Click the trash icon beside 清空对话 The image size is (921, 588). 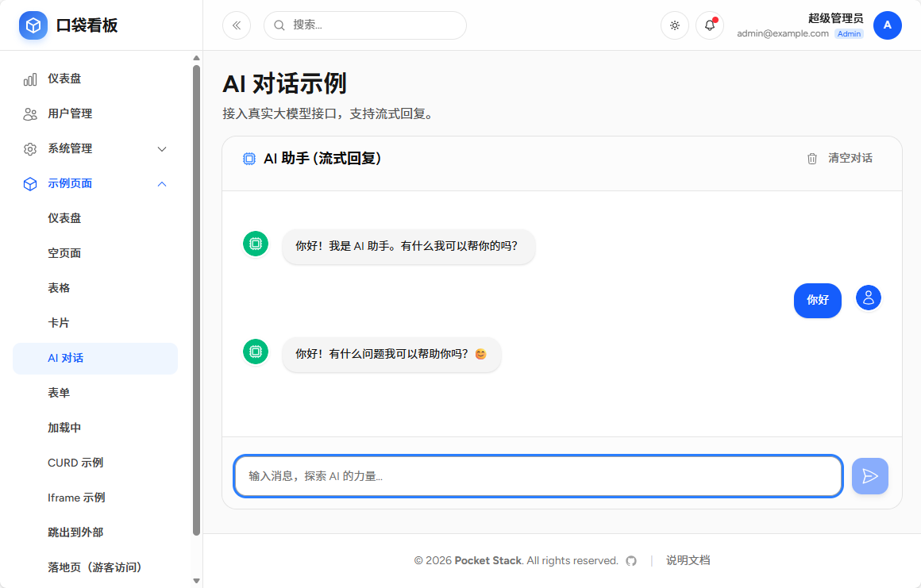[x=811, y=158]
